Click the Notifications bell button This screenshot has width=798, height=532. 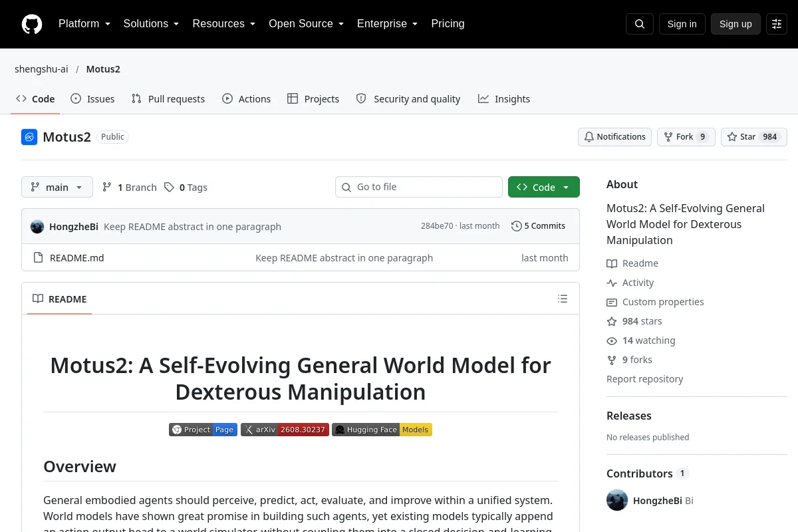(614, 137)
